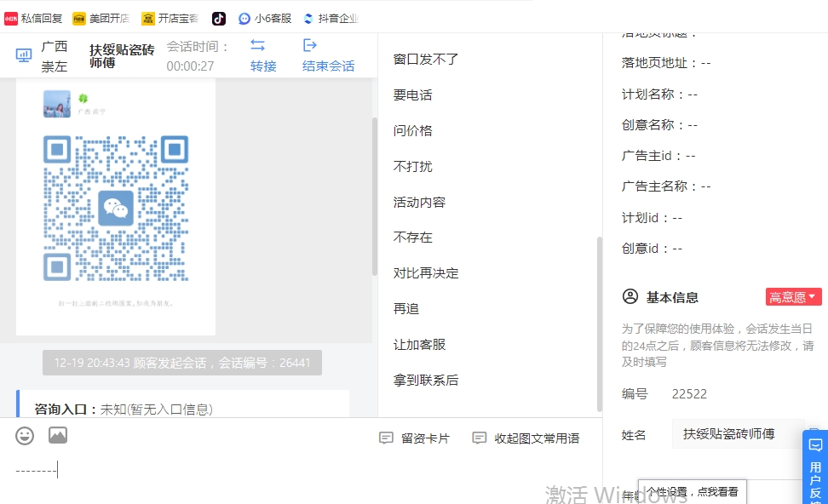Click the chat history scrollbar
Image resolution: width=828 pixels, height=504 pixels.
click(x=375, y=197)
